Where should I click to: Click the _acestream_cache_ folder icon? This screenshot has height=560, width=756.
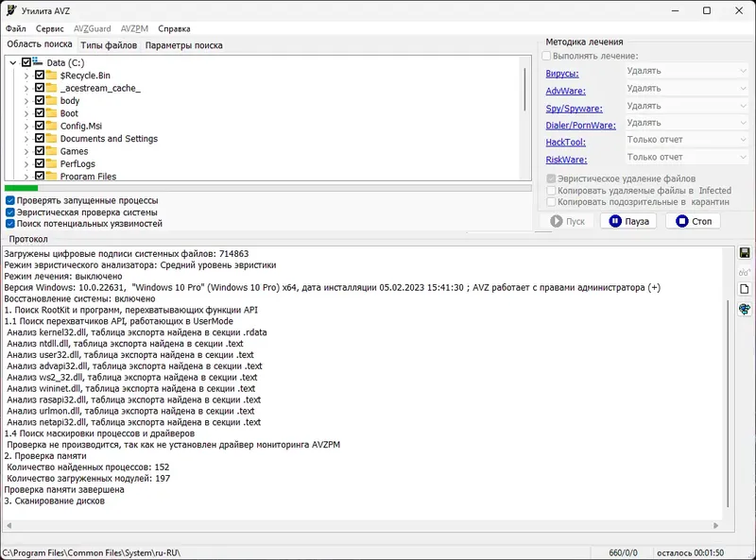[51, 88]
